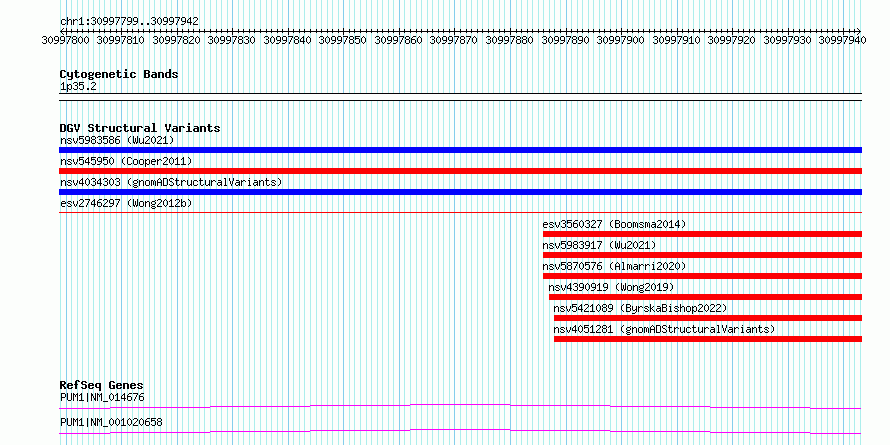Open the nsv4390919 (Wong2019) variant
Screen dimensions: 890x445
coord(611,287)
